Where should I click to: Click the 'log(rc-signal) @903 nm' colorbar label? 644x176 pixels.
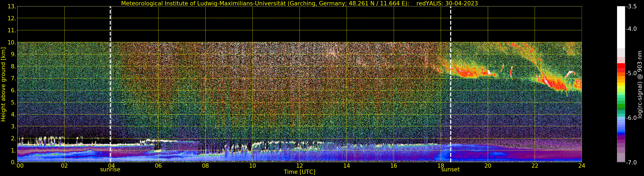point(640,84)
